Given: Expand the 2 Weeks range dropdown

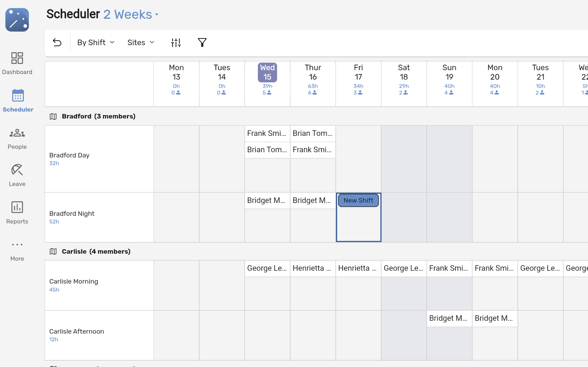Looking at the screenshot, I should coord(131,15).
